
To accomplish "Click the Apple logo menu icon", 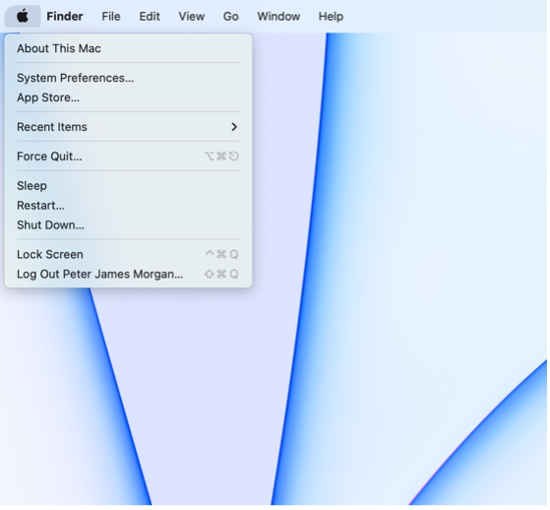I will (x=22, y=16).
